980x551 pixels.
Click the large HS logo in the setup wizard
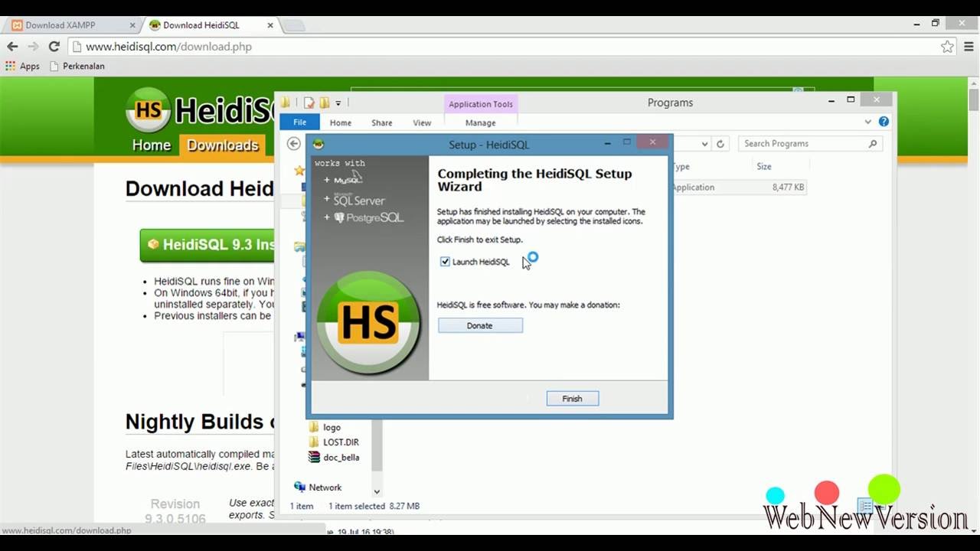[369, 323]
